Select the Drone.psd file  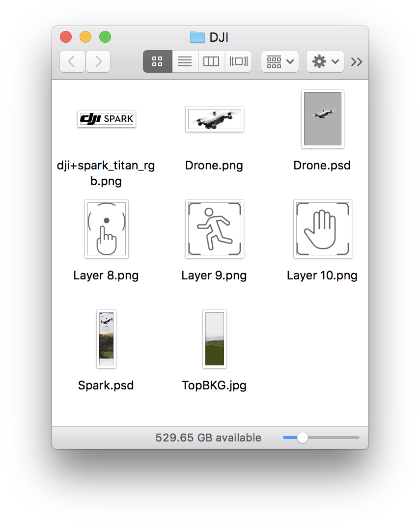[x=322, y=119]
